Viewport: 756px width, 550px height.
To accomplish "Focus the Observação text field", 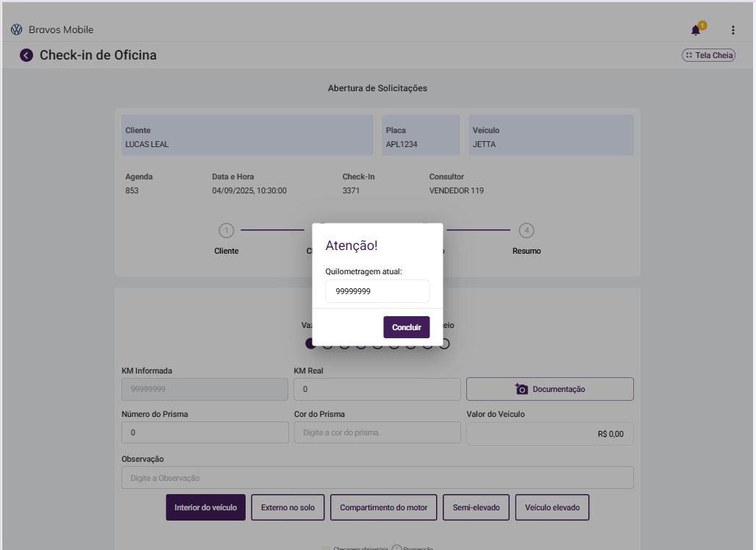I will click(x=377, y=478).
